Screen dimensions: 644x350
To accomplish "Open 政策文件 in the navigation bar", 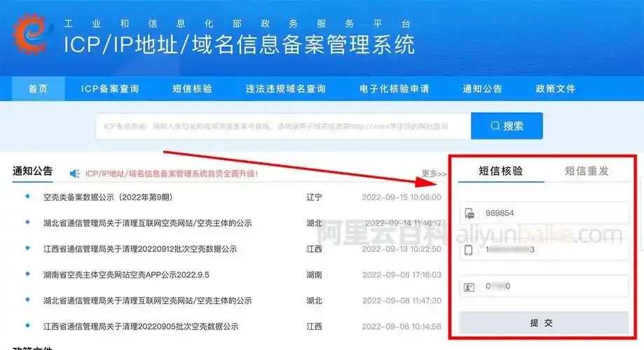I will [x=555, y=89].
